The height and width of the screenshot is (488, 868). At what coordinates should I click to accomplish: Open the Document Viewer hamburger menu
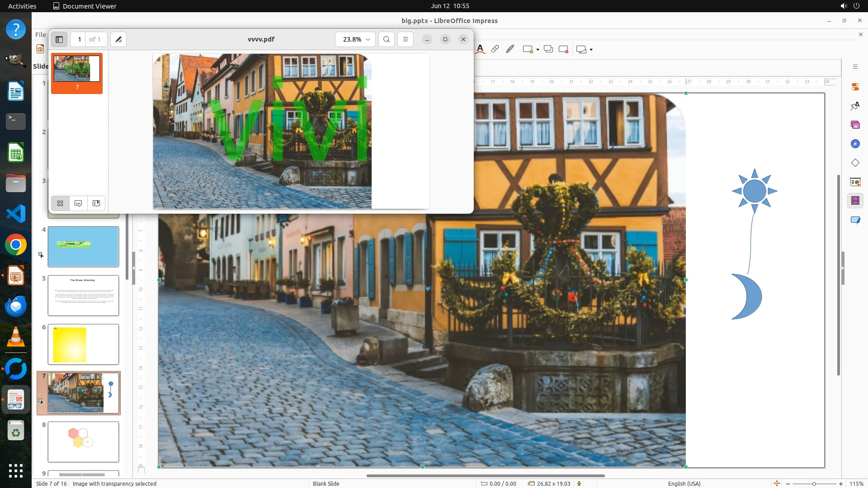(x=406, y=39)
